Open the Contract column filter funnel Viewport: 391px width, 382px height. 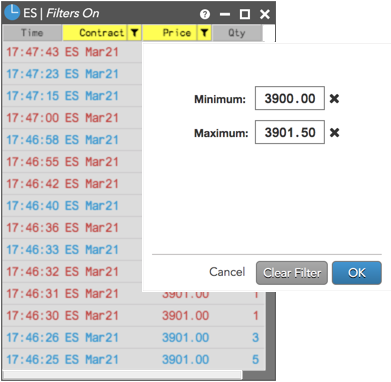tap(134, 33)
